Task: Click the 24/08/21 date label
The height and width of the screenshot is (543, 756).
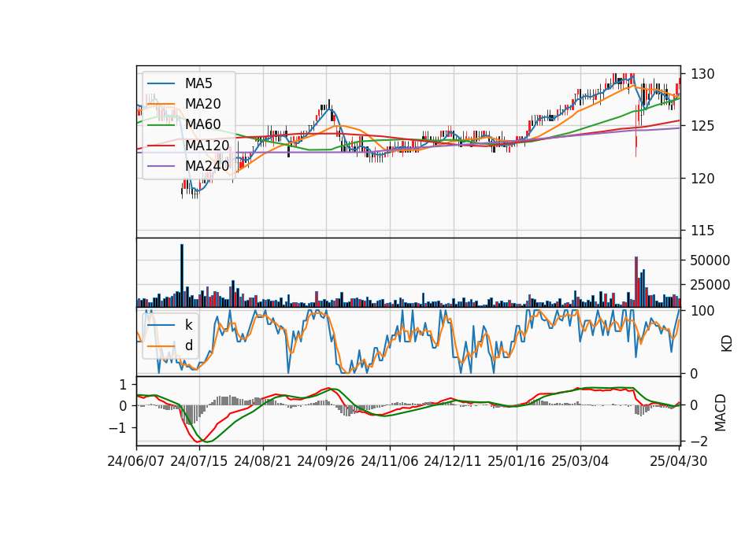Action: point(263,461)
